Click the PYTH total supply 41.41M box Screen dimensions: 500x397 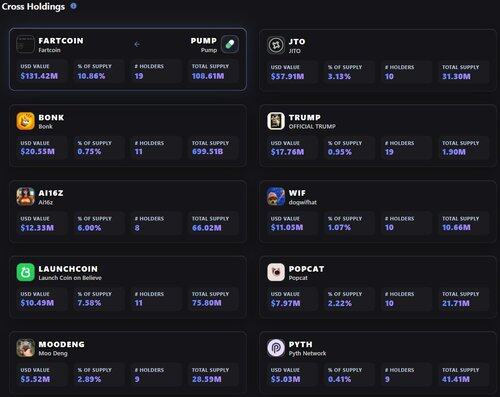coord(464,375)
